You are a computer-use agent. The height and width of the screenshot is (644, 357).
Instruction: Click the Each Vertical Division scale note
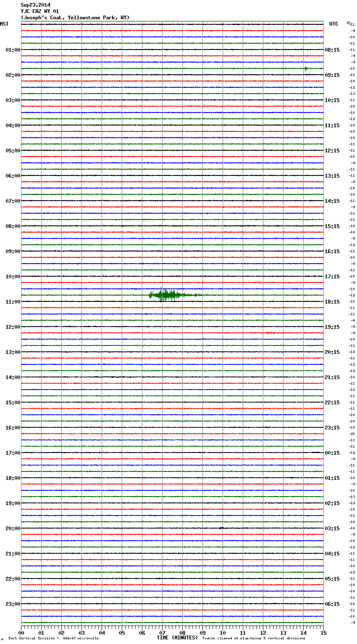pyautogui.click(x=53, y=639)
